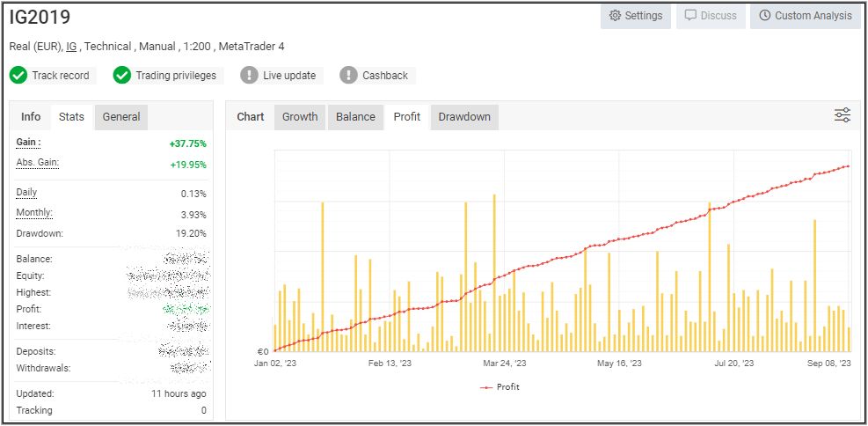Click the Live update warning icon
This screenshot has height=426, width=868.
[x=250, y=76]
